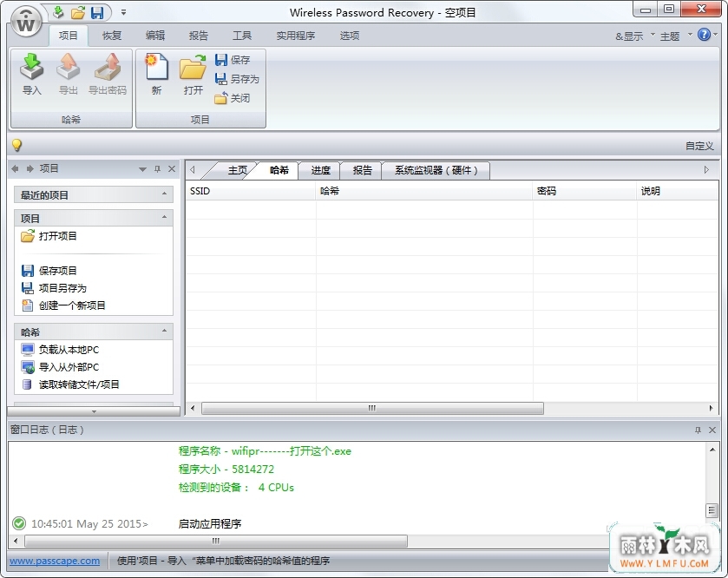
Task: Create a new project with 新 icon
Action: (156, 74)
